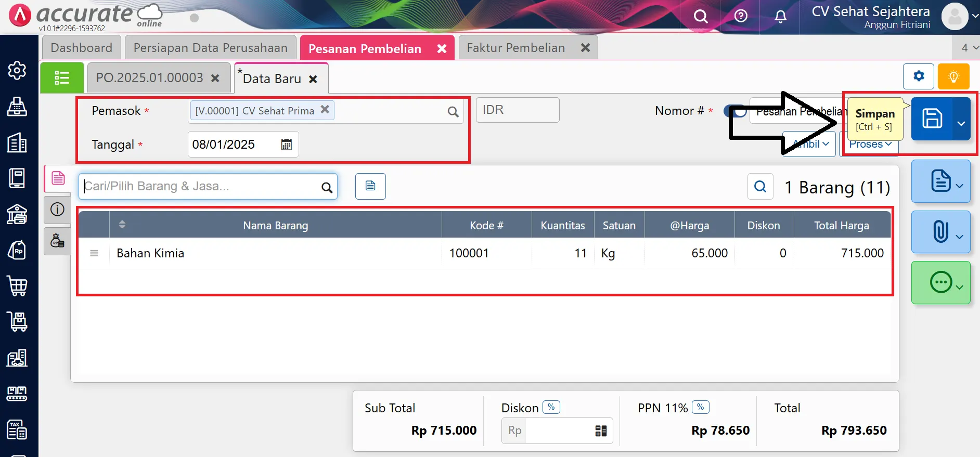Click the quantity cell showing 11
980x457 pixels.
point(563,253)
